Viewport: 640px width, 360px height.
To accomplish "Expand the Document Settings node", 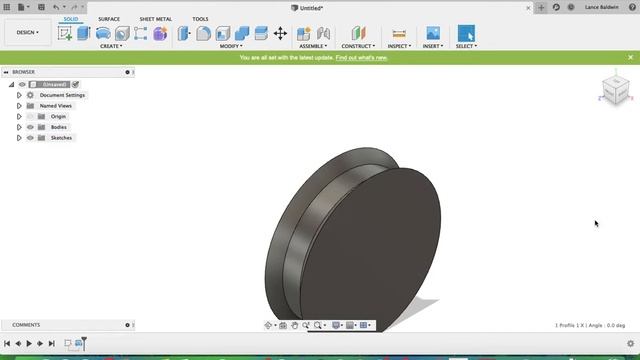I will (19, 95).
